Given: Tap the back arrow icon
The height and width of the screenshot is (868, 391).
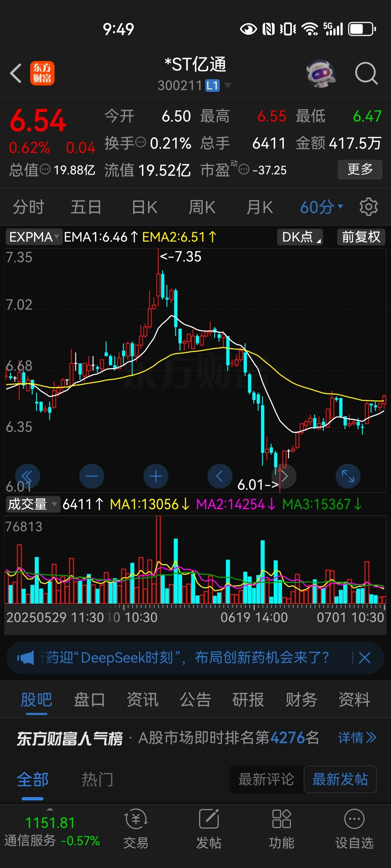Looking at the screenshot, I should click(x=16, y=73).
